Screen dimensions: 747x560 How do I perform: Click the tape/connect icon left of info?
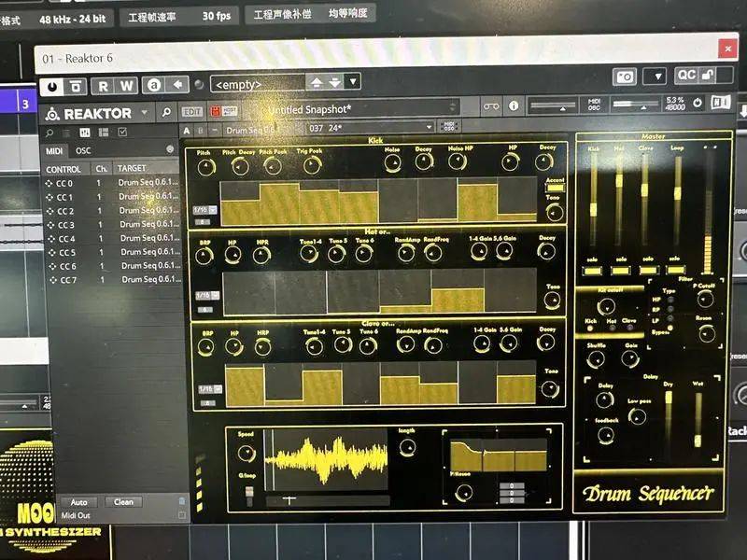click(x=491, y=106)
